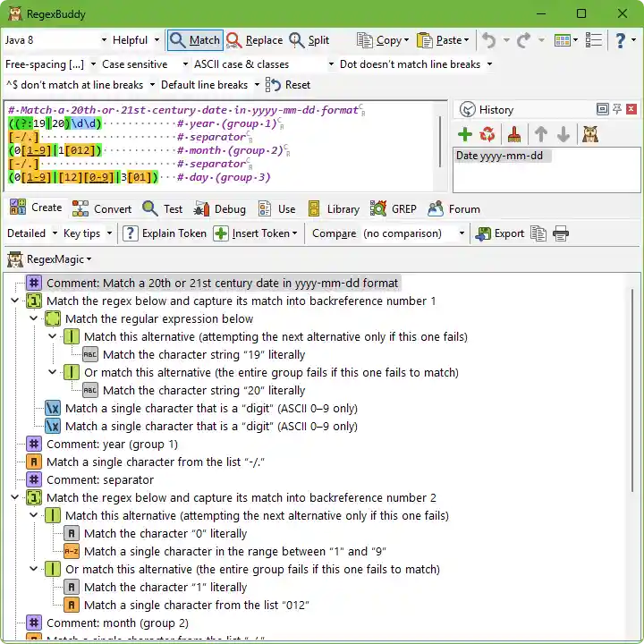Click the owl icon in History toolbar

pyautogui.click(x=589, y=134)
